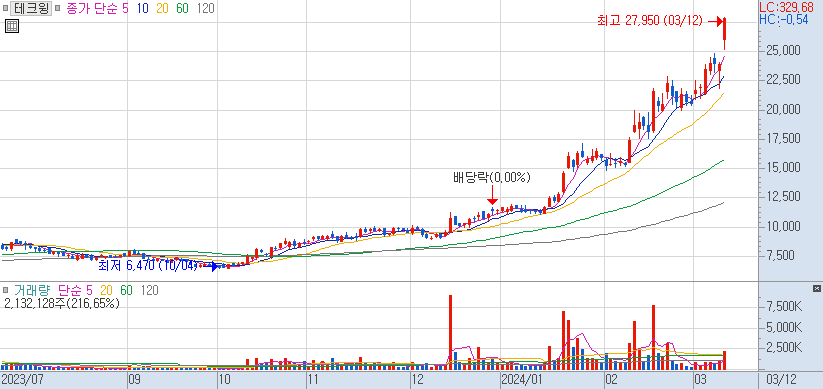This screenshot has height=389, width=823.
Task: Select the 종가 단순 moving average label
Action: [93, 9]
